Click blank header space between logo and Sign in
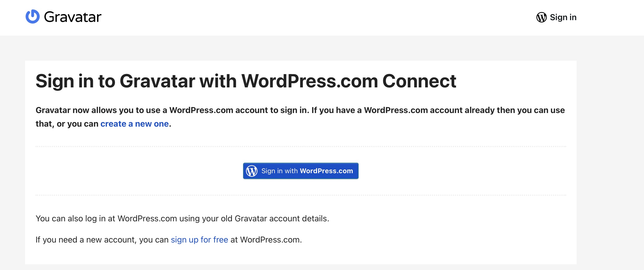 tap(313, 17)
